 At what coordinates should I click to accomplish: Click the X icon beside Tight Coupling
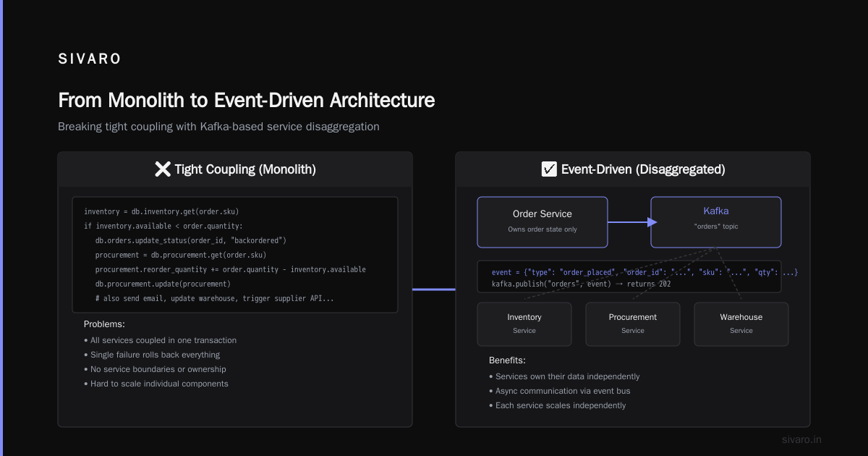pyautogui.click(x=163, y=169)
